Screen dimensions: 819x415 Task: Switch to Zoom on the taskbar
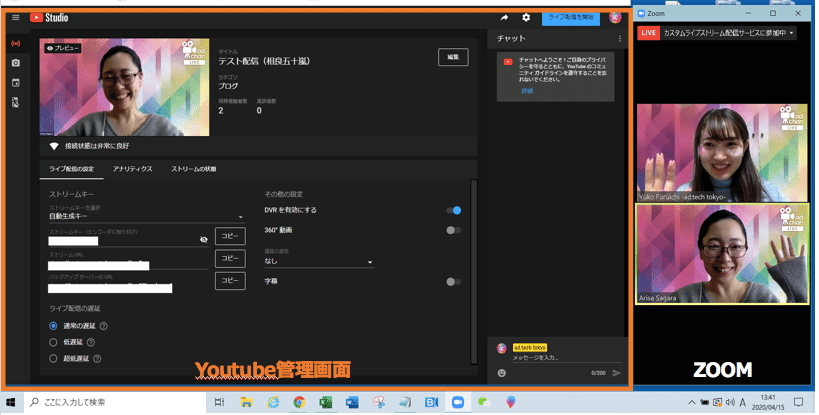[x=458, y=402]
